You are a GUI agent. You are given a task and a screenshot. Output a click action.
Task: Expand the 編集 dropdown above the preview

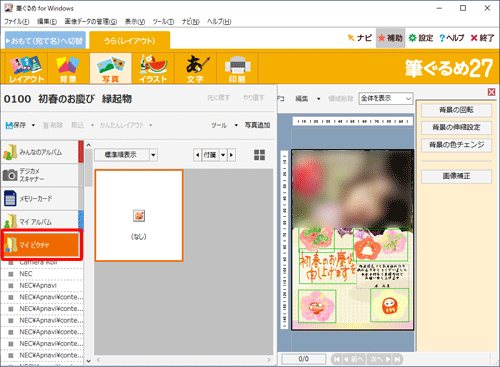tap(319, 99)
